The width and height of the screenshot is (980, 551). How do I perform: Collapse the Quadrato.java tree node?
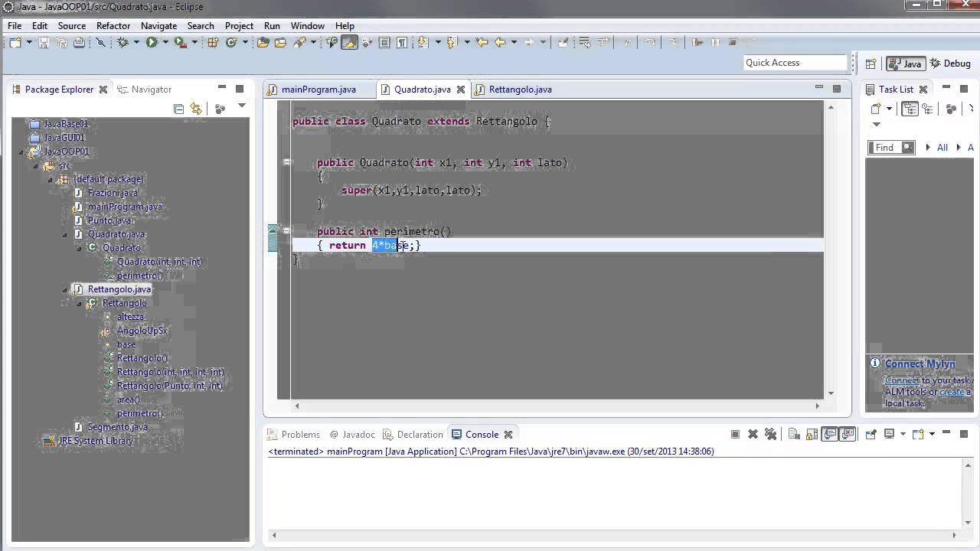(x=65, y=234)
